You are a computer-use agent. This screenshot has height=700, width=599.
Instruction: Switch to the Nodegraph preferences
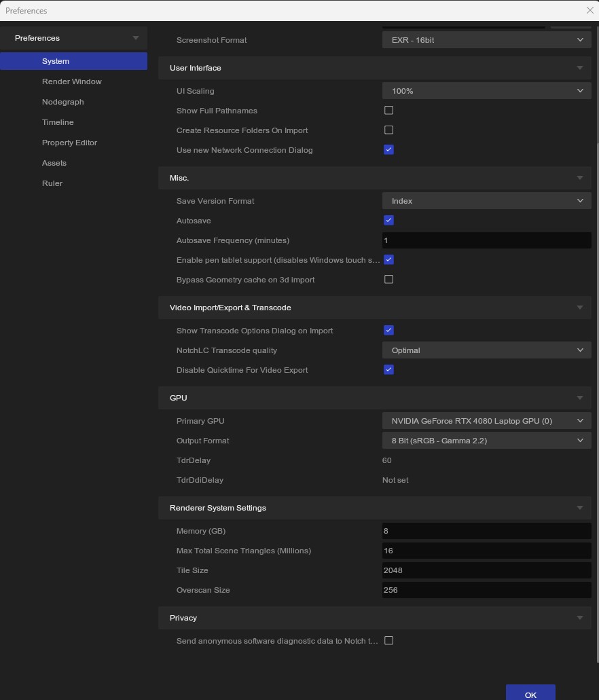tap(62, 102)
